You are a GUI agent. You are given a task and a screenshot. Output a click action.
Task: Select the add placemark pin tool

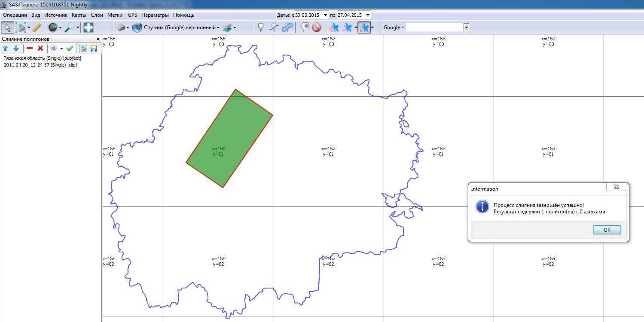click(x=260, y=27)
